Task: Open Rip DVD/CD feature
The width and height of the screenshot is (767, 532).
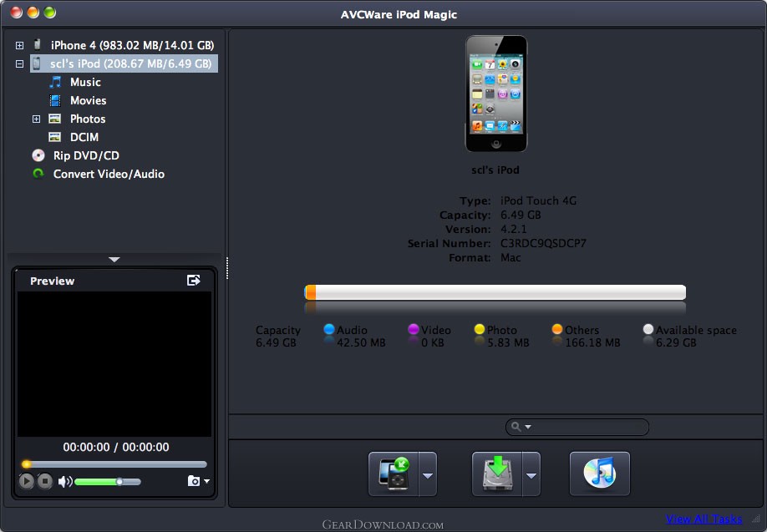Action: point(86,155)
